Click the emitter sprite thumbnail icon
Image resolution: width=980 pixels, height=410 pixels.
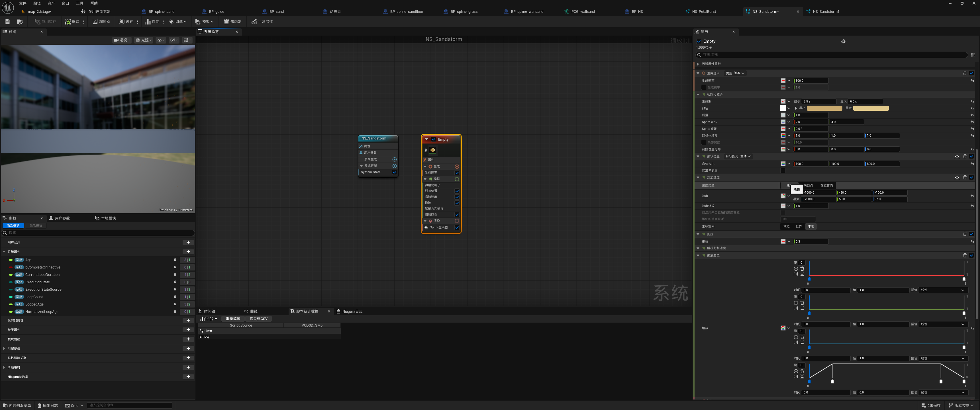[432, 150]
